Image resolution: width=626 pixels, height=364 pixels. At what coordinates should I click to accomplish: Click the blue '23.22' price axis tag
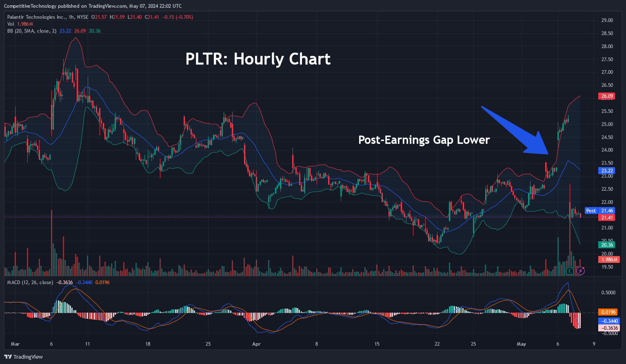point(607,171)
